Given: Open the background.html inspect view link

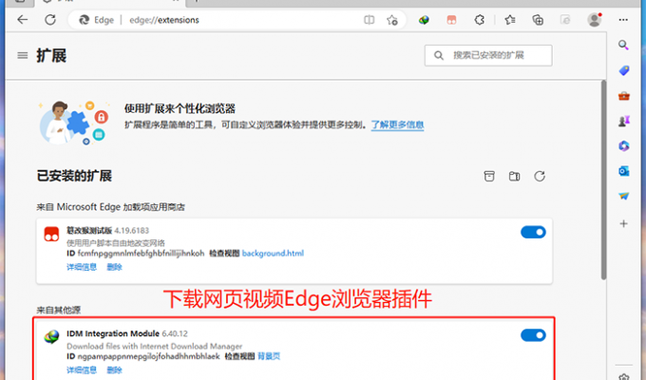Looking at the screenshot, I should coord(273,253).
